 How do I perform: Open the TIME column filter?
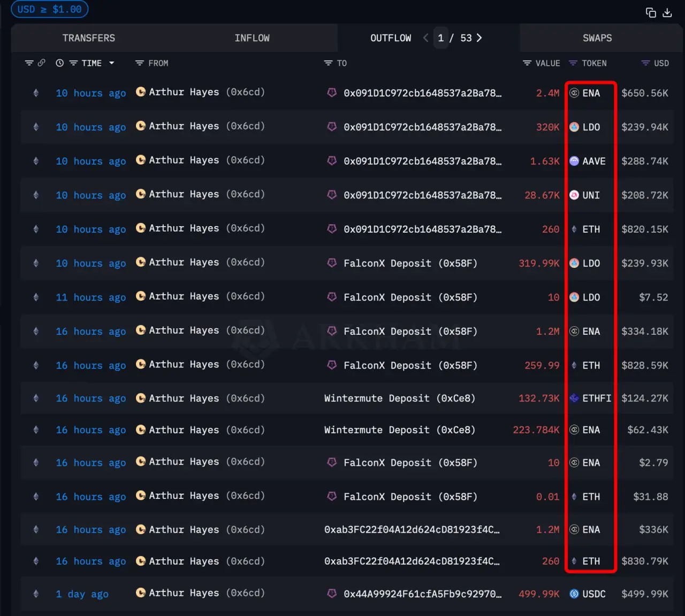click(73, 63)
